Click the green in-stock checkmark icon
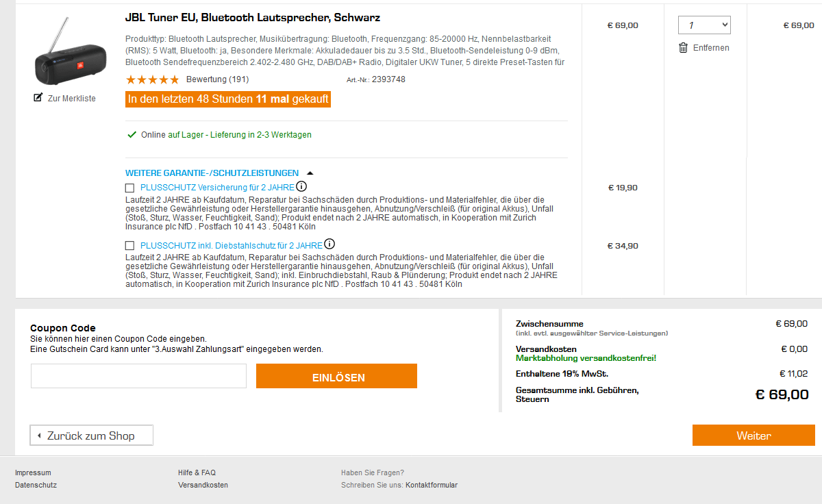 [132, 135]
